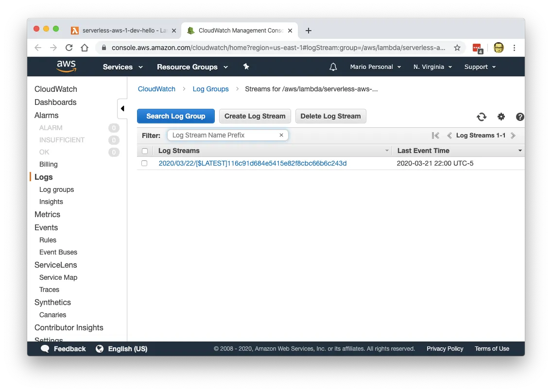Screen dimensions: 552x392
Task: Open Billing alarms in sidebar
Action: point(48,164)
